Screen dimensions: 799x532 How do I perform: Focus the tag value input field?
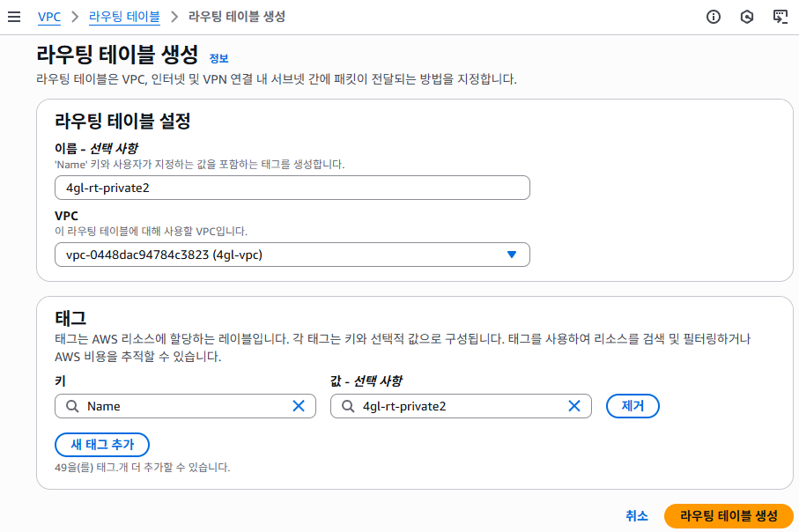(461, 406)
